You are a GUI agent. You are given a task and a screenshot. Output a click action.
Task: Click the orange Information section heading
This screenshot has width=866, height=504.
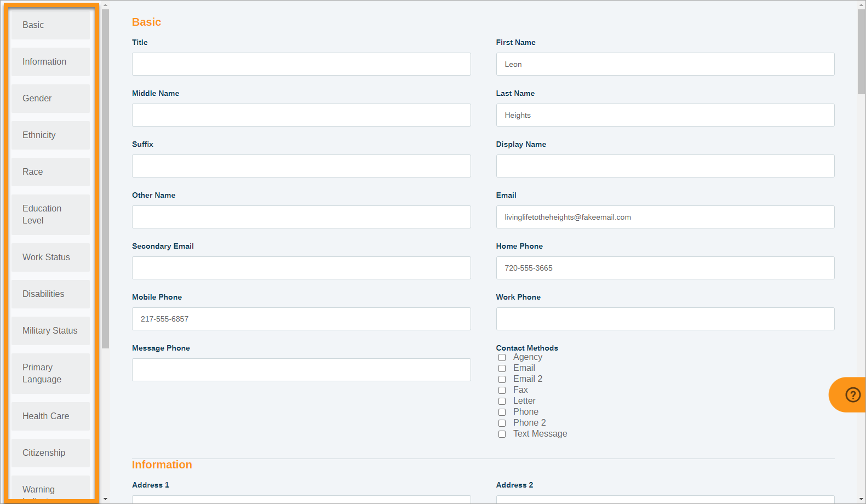coord(162,465)
